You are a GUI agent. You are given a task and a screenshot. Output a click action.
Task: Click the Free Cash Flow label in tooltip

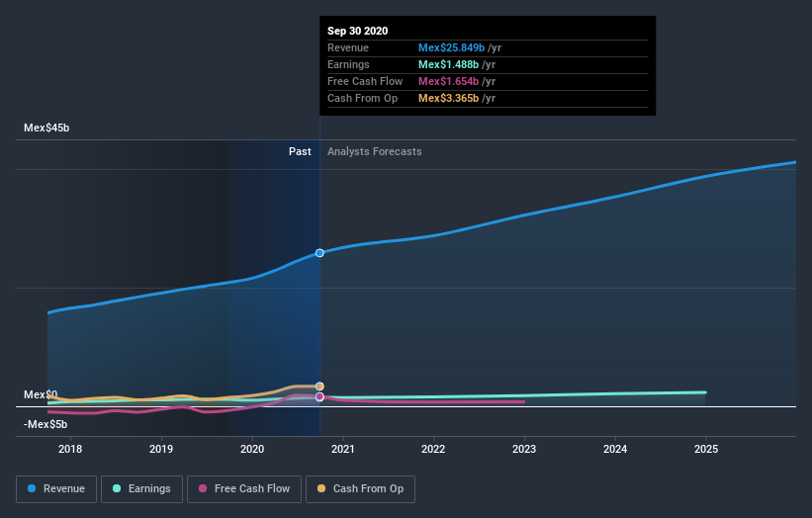(365, 81)
